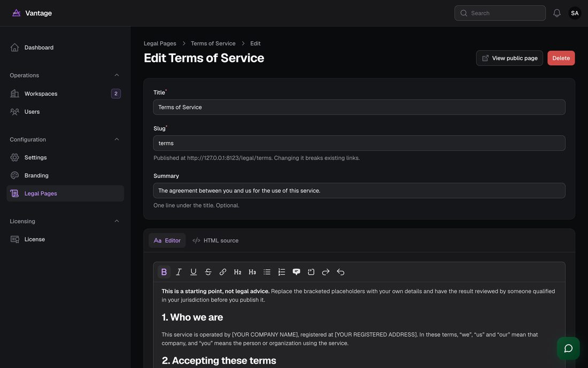Click the License certificate icon
Image resolution: width=588 pixels, height=368 pixels.
(x=14, y=239)
